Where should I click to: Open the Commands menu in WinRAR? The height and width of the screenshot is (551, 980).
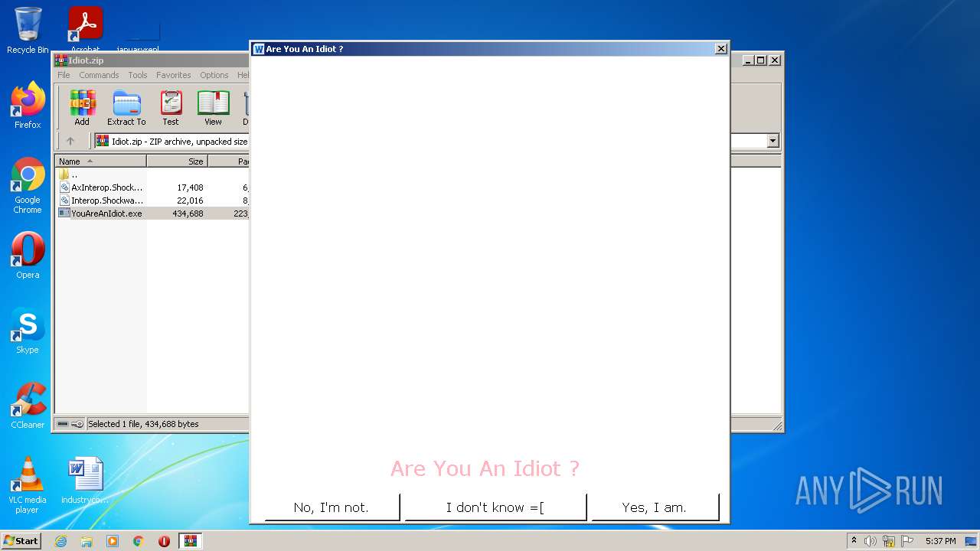pos(99,75)
